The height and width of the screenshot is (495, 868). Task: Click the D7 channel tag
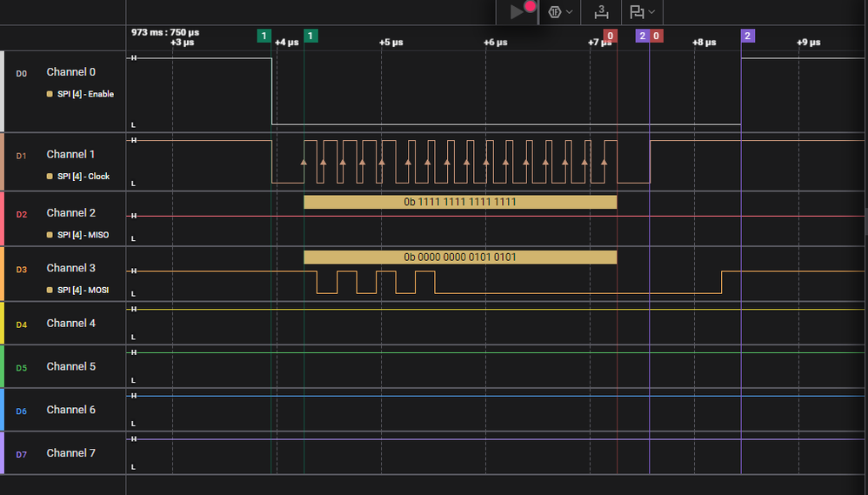21,455
